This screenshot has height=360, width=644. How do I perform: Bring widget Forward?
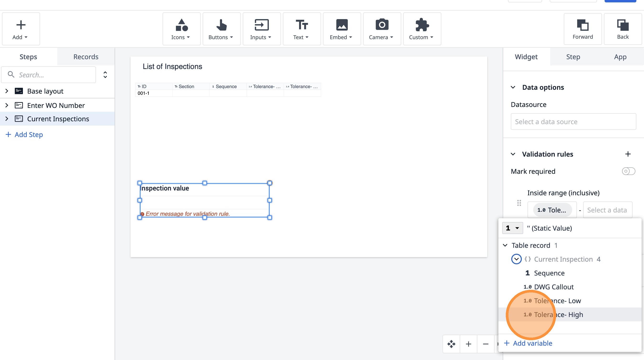pyautogui.click(x=582, y=29)
